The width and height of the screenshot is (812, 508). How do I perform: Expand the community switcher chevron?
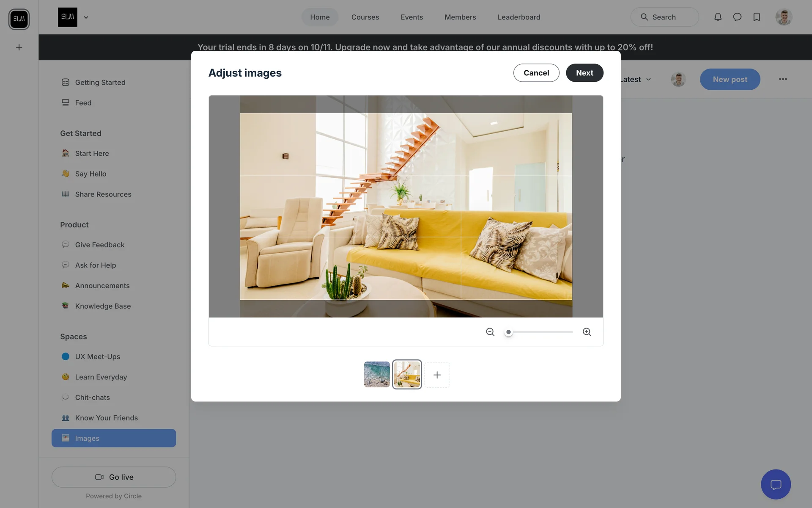point(86,17)
